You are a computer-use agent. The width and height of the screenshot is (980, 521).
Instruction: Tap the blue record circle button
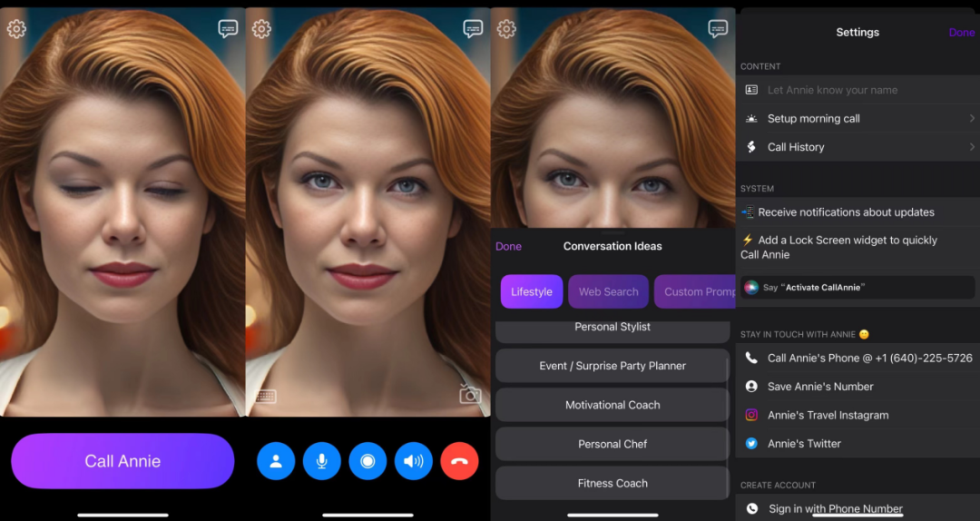point(367,461)
